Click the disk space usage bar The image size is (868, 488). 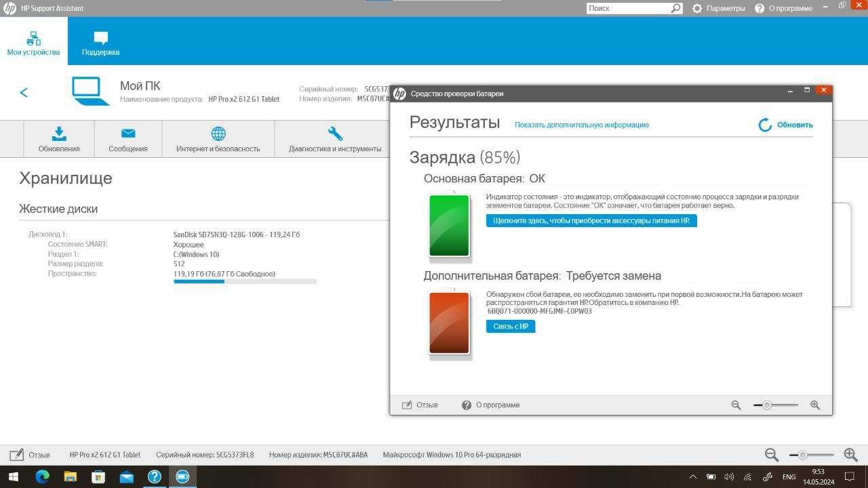[x=245, y=281]
